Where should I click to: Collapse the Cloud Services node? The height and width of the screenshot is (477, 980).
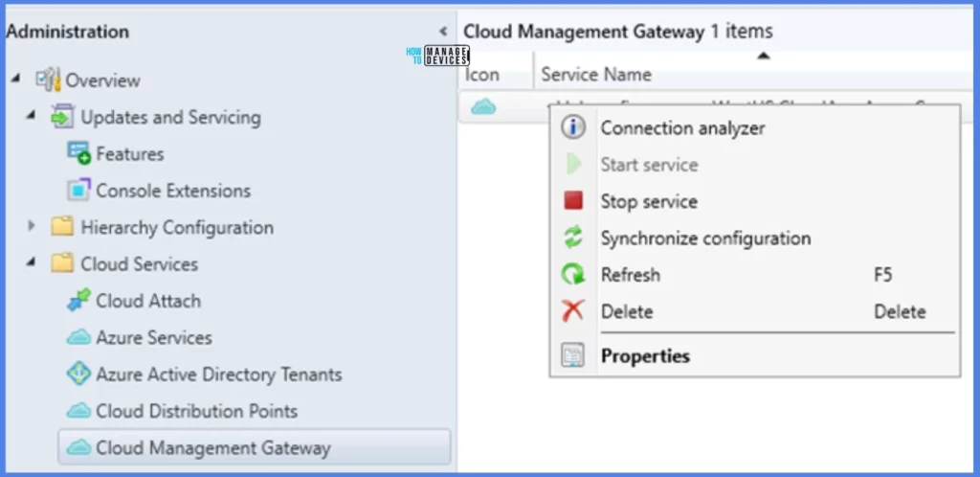pyautogui.click(x=32, y=261)
